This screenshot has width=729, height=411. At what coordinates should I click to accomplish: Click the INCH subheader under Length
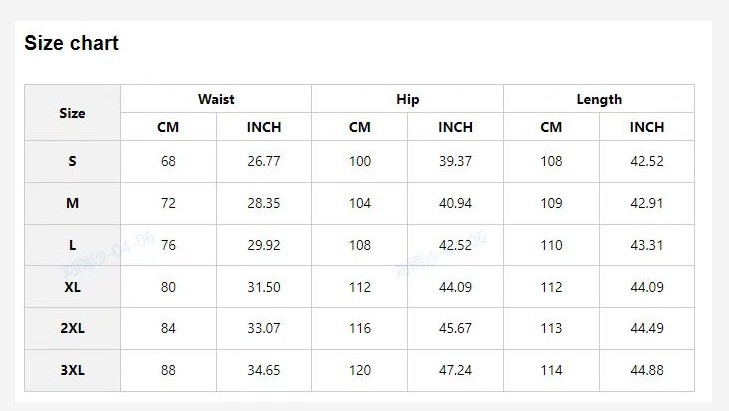tap(647, 127)
